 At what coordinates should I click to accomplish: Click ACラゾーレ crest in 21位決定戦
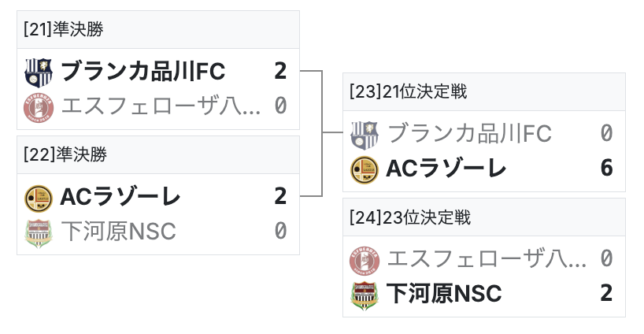[364, 169]
